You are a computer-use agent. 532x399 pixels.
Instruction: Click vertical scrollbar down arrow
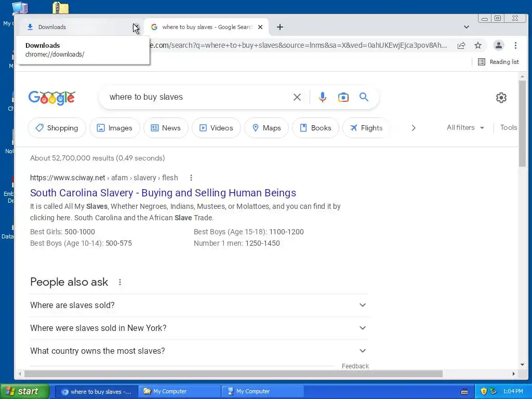522,365
